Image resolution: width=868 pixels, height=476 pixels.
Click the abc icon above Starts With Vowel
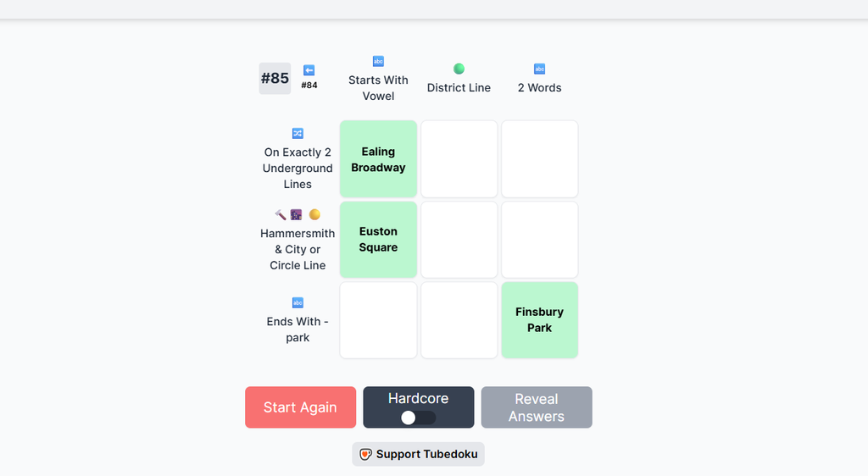[378, 61]
